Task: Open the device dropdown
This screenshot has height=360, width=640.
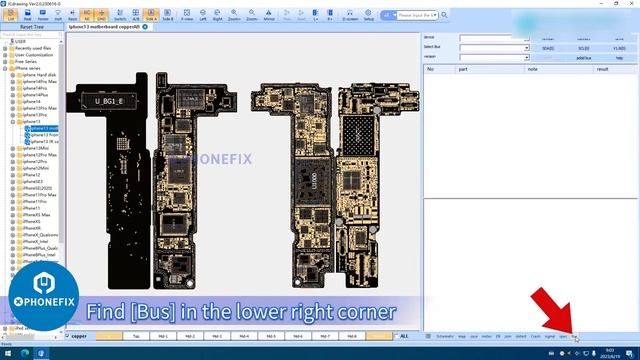Action: (526, 38)
